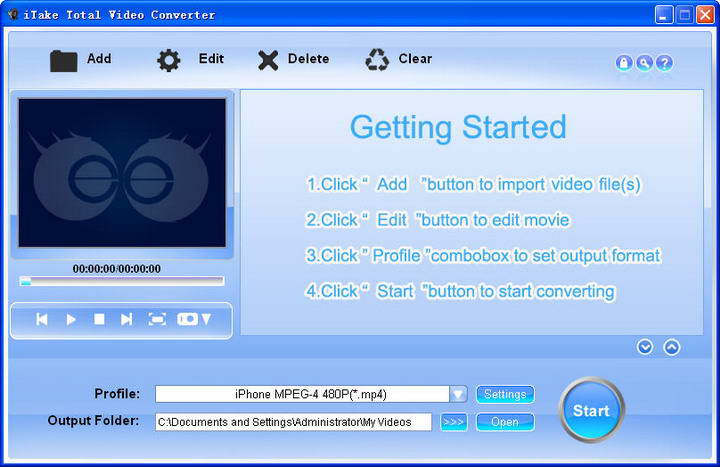Click the Delete X icon
Viewport: 720px width, 467px height.
[268, 60]
